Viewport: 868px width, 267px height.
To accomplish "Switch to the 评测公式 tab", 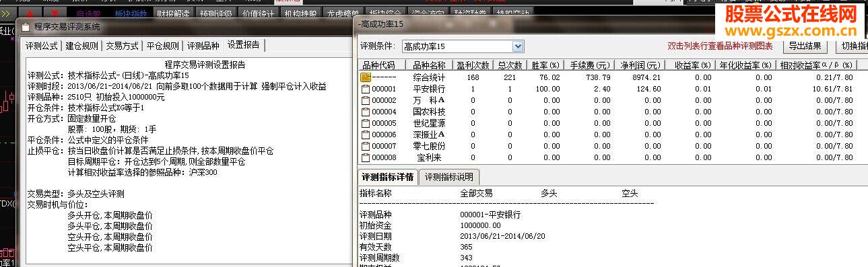I will pyautogui.click(x=42, y=46).
